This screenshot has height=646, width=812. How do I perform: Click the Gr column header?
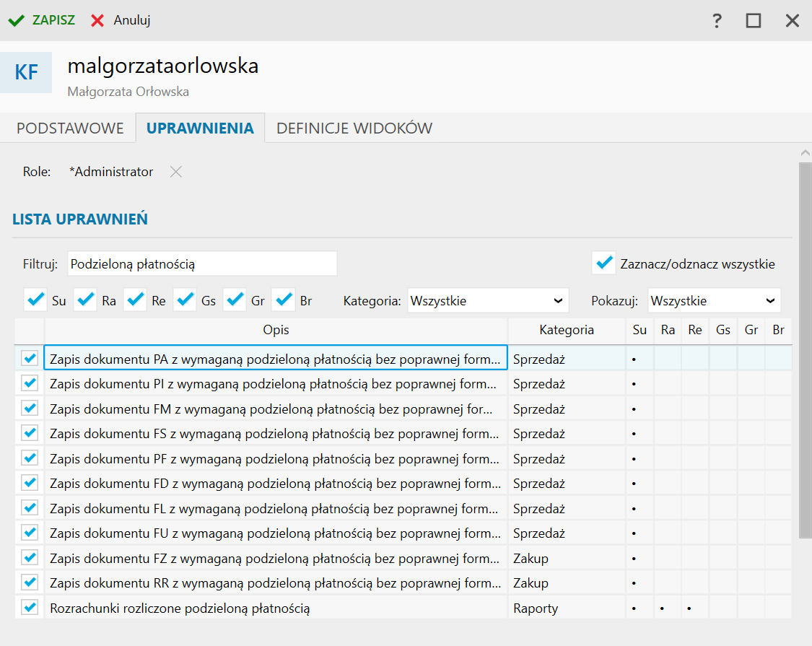point(751,331)
